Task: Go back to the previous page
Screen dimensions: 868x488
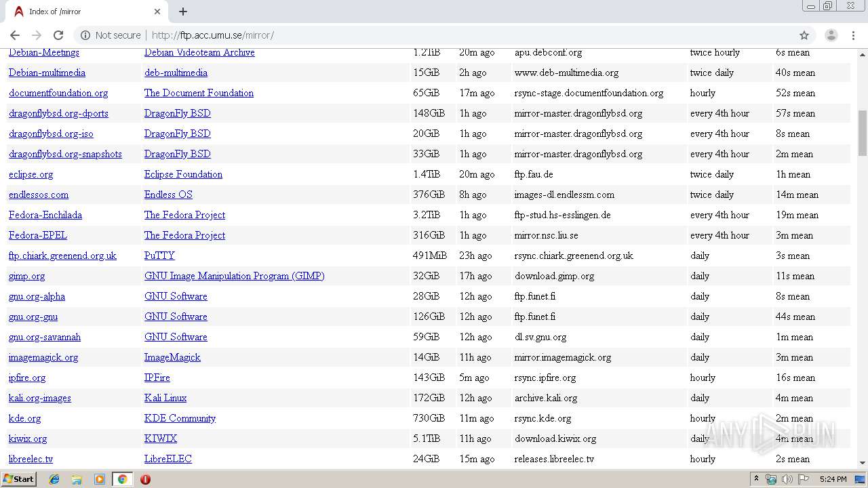Action: click(x=15, y=35)
